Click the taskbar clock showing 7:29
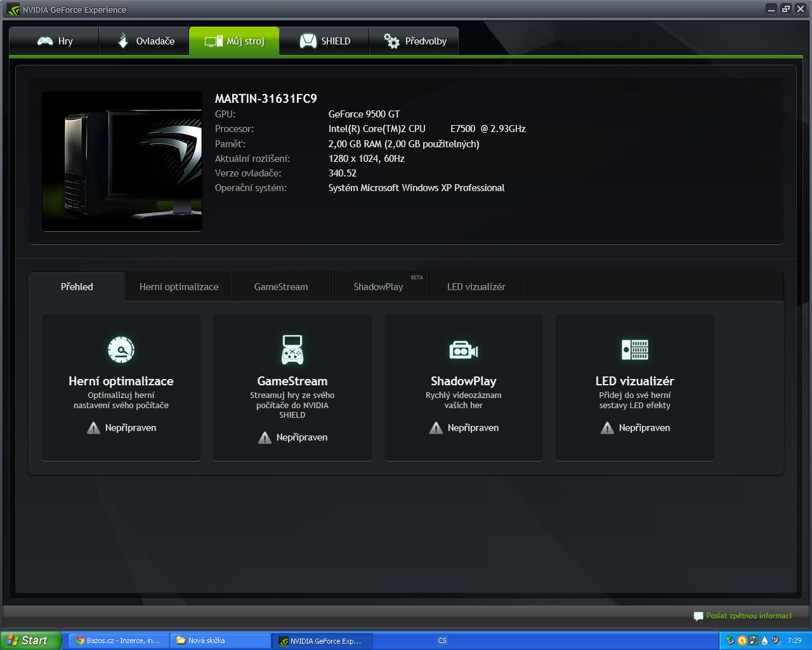The height and width of the screenshot is (650, 812). (x=794, y=640)
